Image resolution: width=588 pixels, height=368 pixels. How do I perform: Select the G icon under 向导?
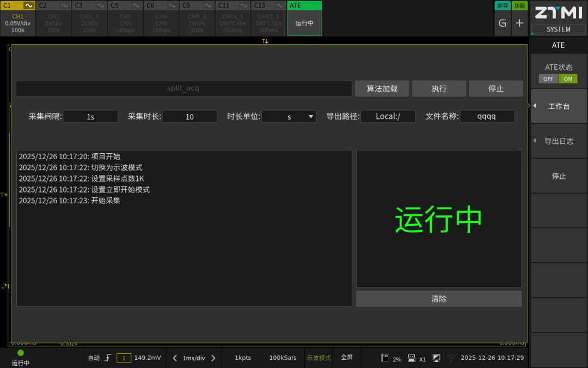point(503,23)
